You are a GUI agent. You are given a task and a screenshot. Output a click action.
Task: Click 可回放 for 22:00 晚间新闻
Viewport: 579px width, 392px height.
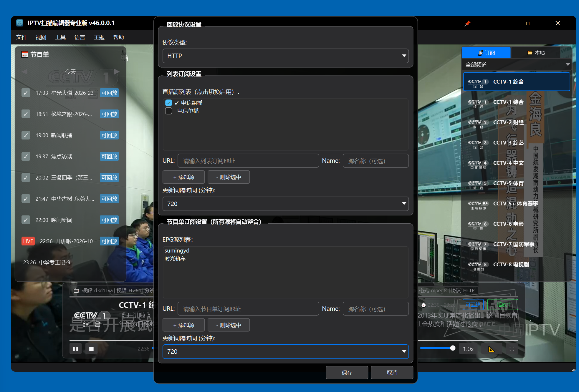click(110, 220)
